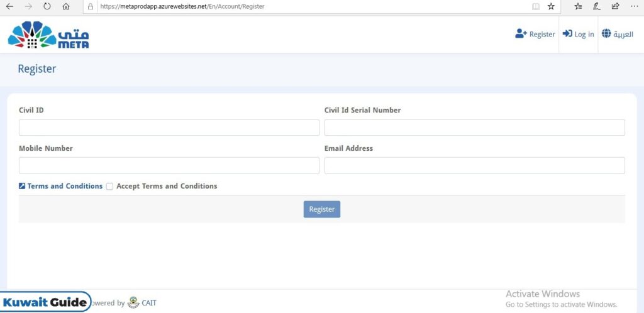Click the Civil ID label
The image size is (644, 313).
point(31,111)
